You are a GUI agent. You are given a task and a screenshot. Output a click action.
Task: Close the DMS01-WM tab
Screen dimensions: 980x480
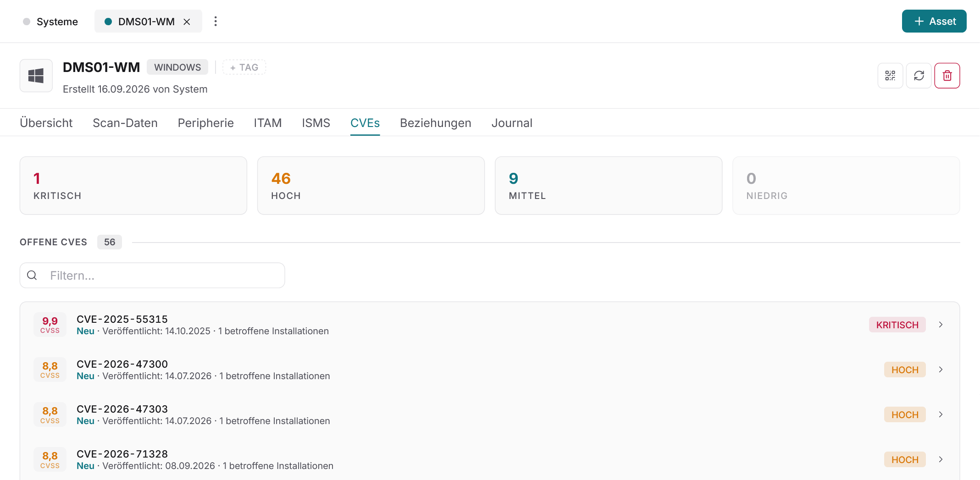(x=187, y=22)
